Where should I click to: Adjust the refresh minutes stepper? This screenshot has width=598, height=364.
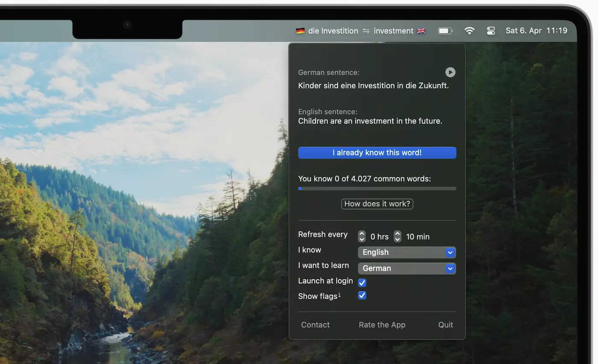397,236
